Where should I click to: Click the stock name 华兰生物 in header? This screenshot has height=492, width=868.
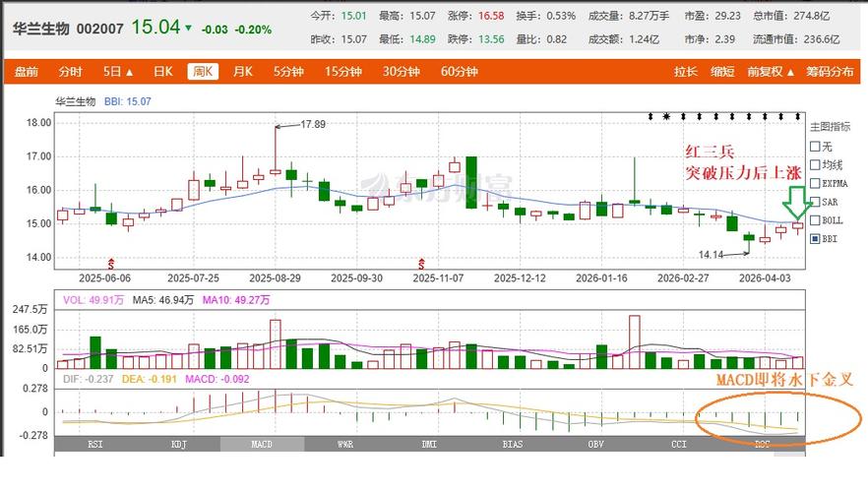click(41, 29)
